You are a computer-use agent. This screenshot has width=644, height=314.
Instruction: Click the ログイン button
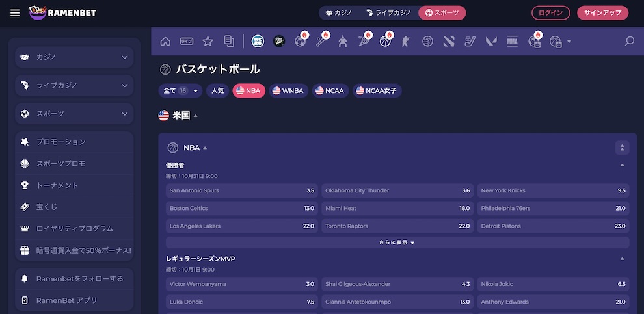click(551, 13)
